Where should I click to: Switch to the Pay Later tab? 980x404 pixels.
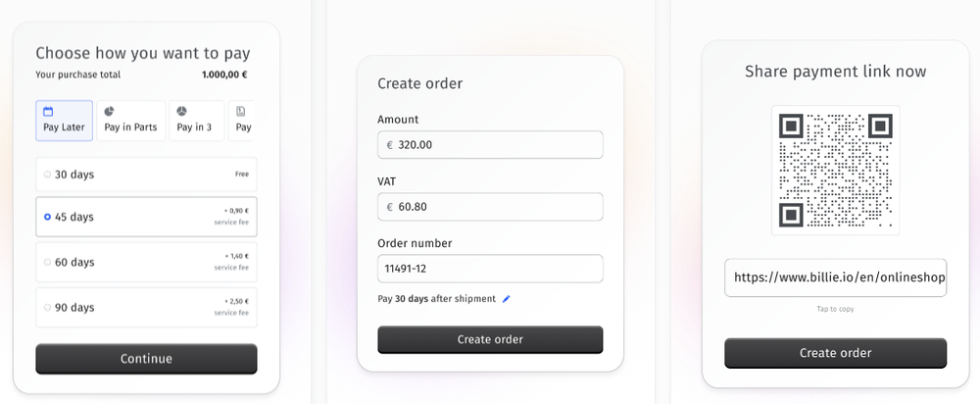point(64,121)
